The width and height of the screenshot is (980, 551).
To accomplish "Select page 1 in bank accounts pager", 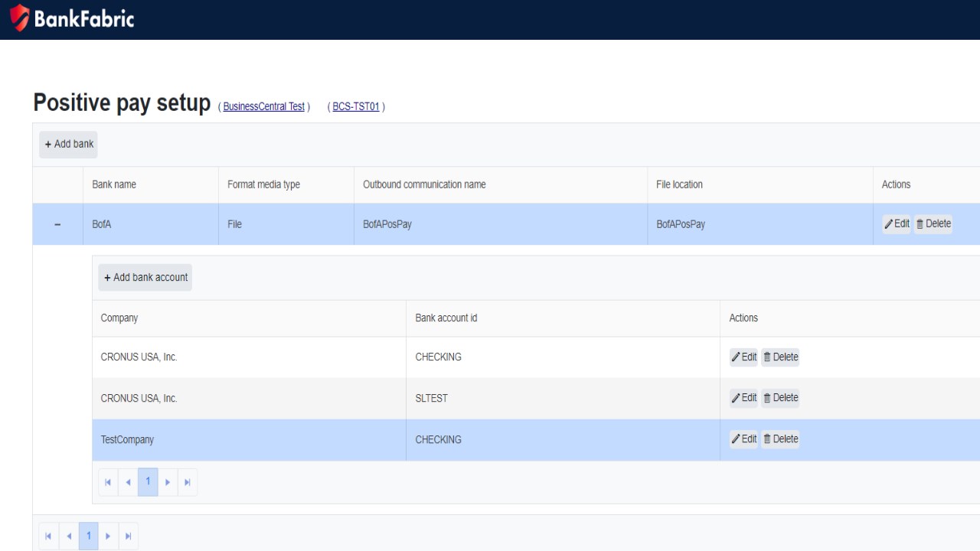I will pyautogui.click(x=148, y=482).
